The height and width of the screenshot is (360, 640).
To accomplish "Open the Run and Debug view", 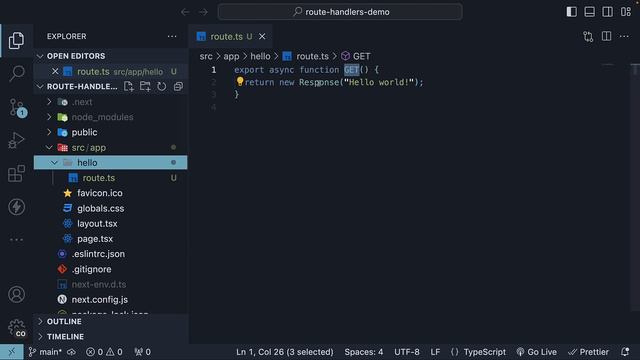I will point(16,140).
